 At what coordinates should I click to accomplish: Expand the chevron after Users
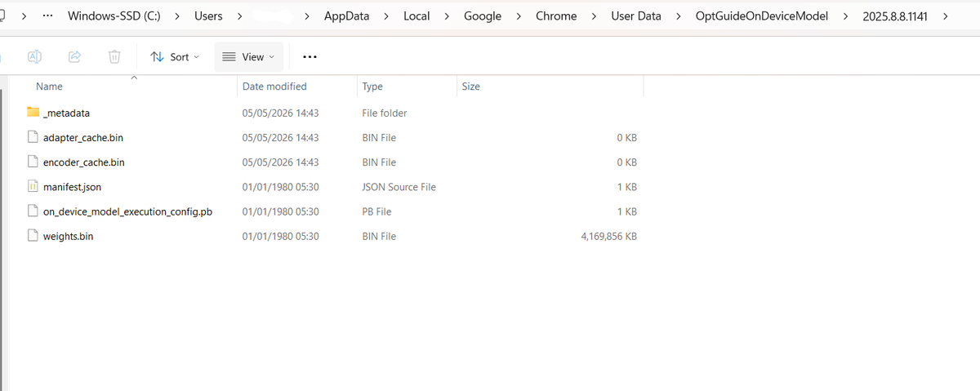click(x=238, y=16)
